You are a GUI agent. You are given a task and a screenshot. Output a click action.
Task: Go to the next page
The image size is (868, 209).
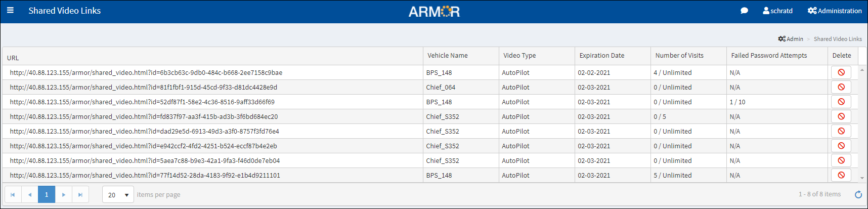point(63,195)
